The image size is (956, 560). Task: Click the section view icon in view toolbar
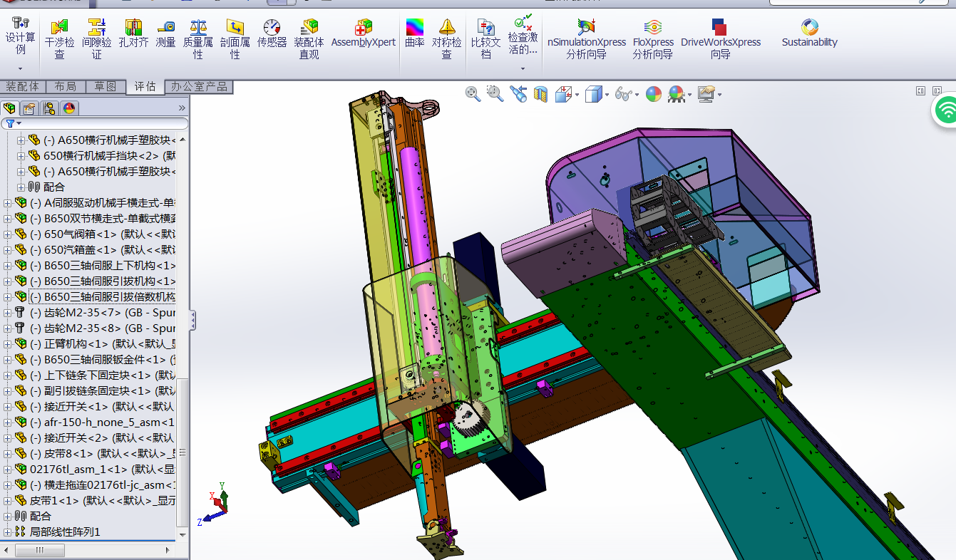coord(541,94)
